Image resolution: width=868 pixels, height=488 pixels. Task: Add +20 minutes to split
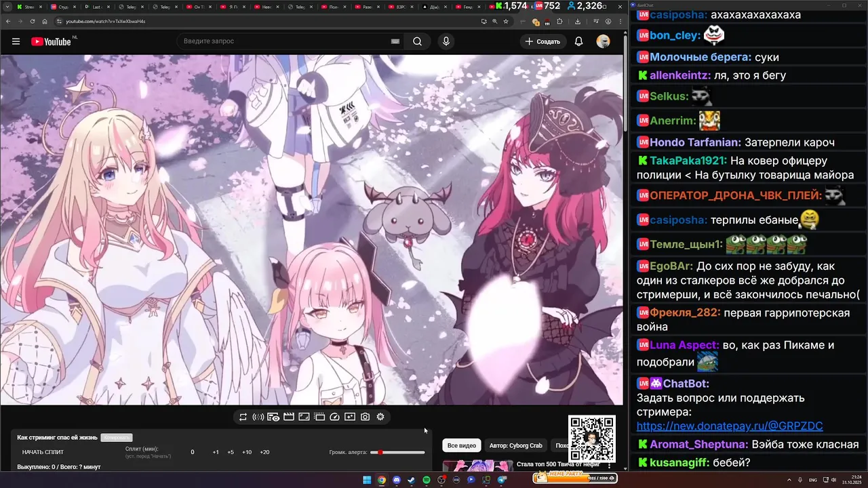click(264, 452)
